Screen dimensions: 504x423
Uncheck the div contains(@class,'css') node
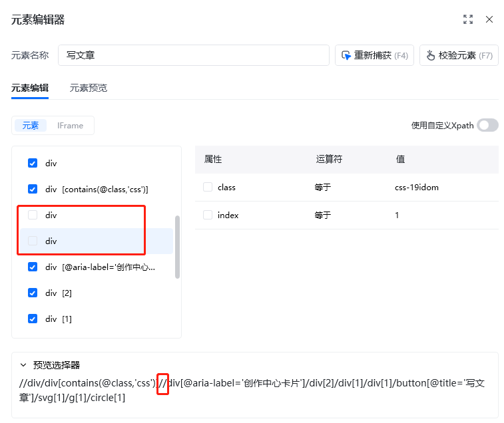click(33, 189)
